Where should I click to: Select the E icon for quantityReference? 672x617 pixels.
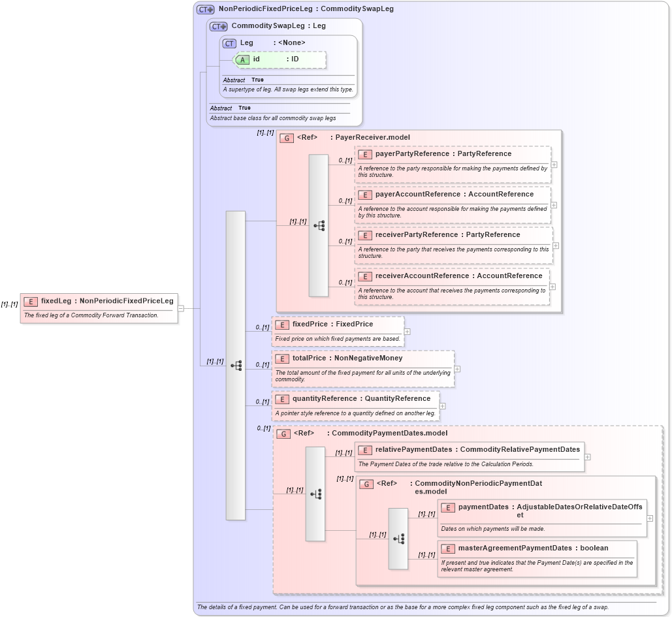[282, 399]
